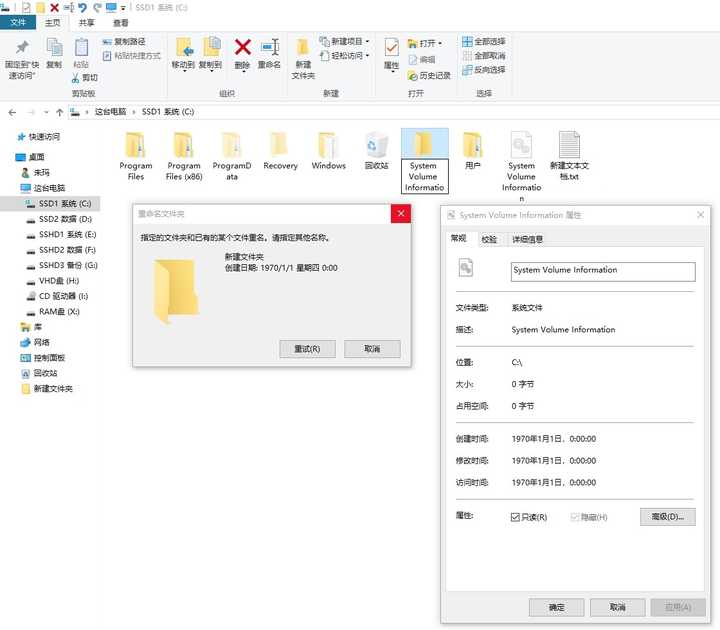Image resolution: width=720 pixels, height=630 pixels.
Task: Click OK (确定) in properties dialog
Action: (x=556, y=608)
